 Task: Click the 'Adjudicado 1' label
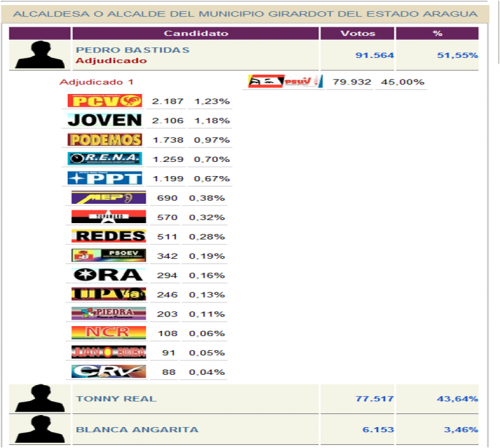[96, 82]
